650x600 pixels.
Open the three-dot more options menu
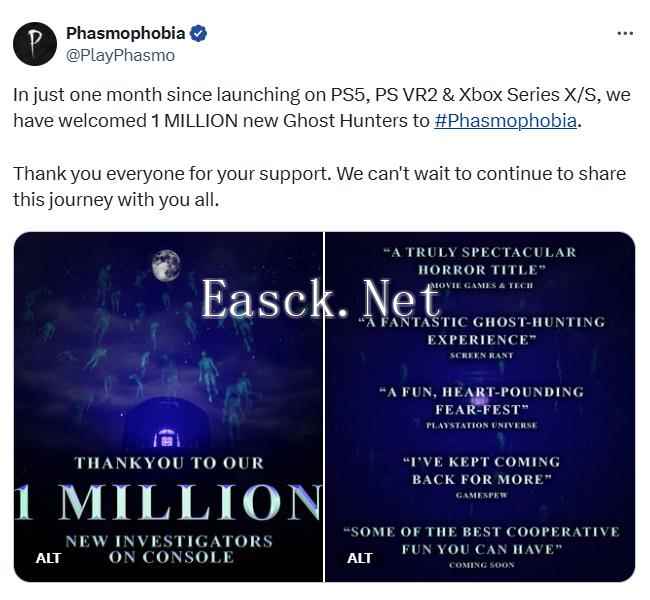point(625,33)
